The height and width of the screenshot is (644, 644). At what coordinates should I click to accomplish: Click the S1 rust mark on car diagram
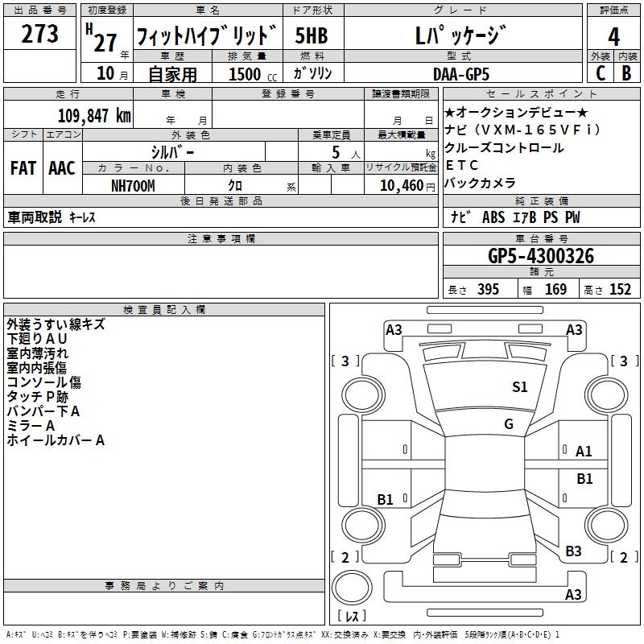(519, 387)
